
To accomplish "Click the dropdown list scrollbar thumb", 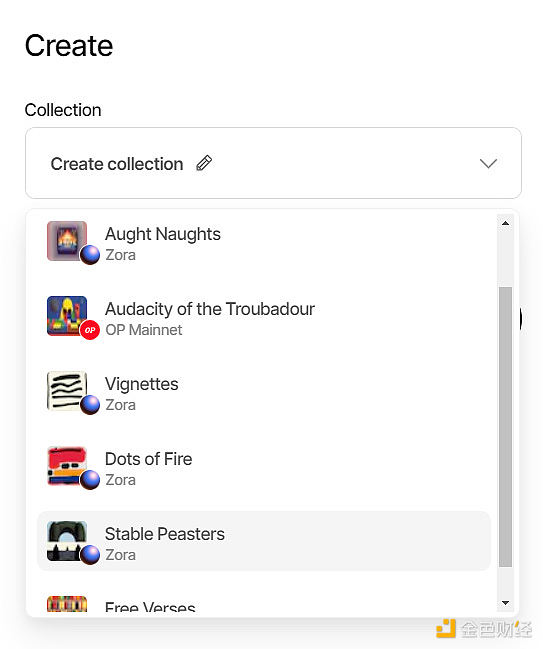I will coord(505,427).
